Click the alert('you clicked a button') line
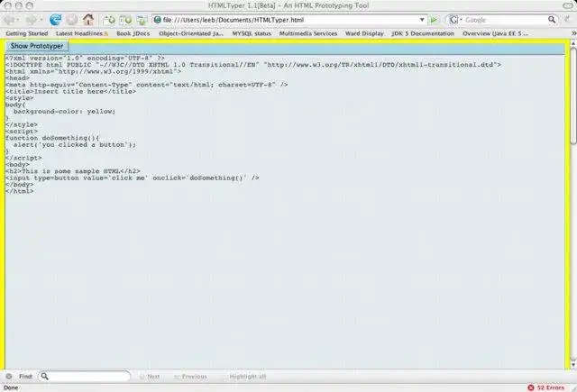 coord(75,144)
